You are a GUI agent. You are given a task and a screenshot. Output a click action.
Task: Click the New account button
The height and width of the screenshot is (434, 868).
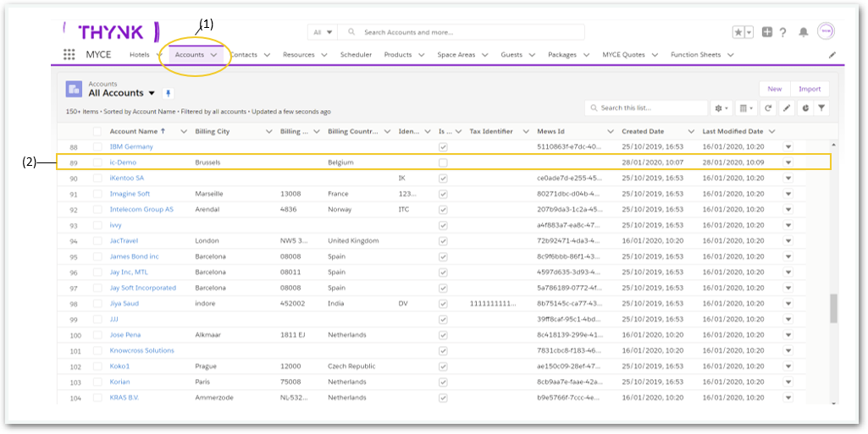point(775,89)
